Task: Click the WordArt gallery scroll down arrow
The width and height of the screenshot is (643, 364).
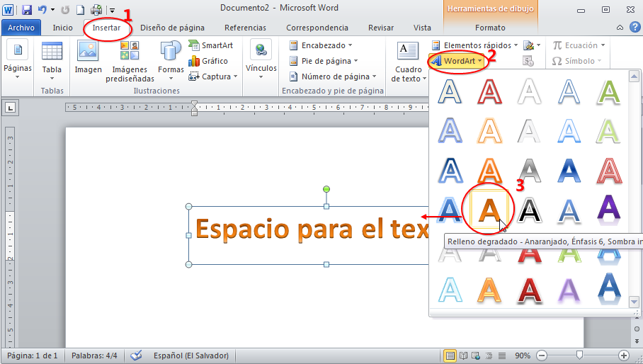Action: (x=634, y=302)
